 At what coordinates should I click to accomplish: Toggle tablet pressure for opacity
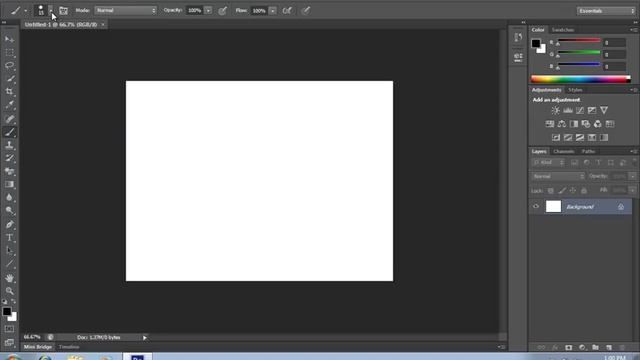pyautogui.click(x=222, y=11)
